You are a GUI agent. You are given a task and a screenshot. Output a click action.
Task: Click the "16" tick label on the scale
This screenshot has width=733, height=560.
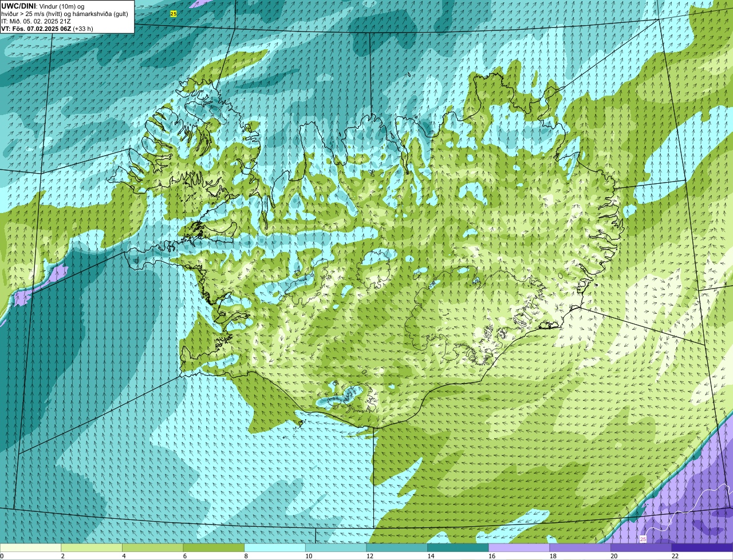(x=492, y=556)
